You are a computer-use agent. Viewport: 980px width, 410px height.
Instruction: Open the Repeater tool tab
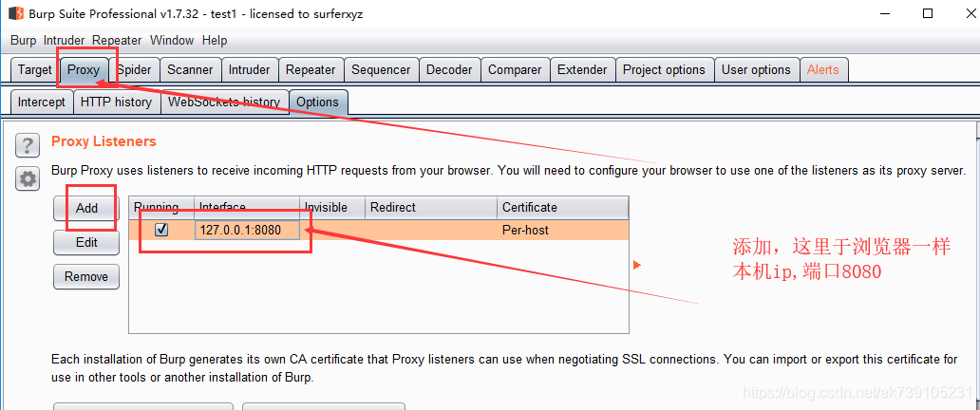pos(311,69)
